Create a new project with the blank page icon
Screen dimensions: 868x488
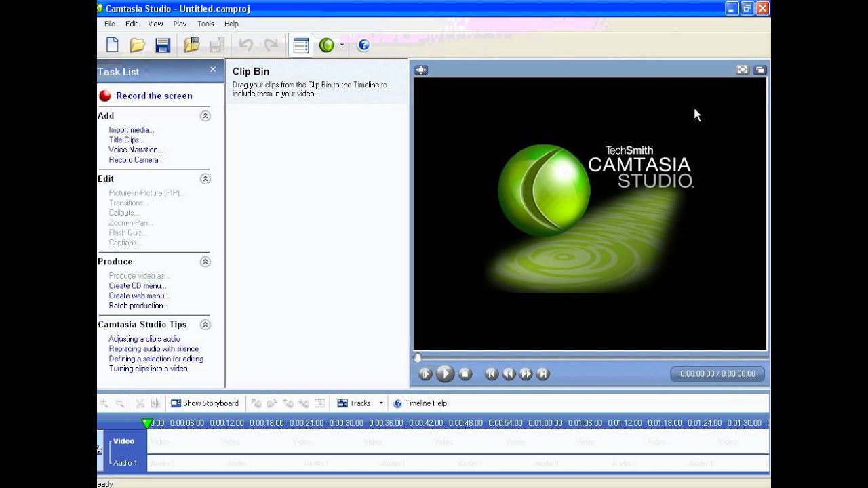113,45
